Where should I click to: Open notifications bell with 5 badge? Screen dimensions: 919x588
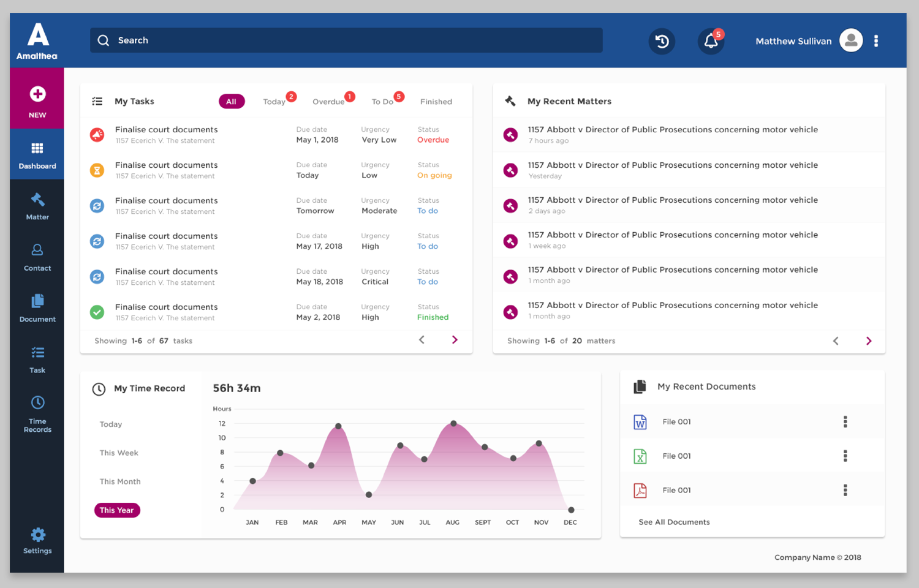711,41
